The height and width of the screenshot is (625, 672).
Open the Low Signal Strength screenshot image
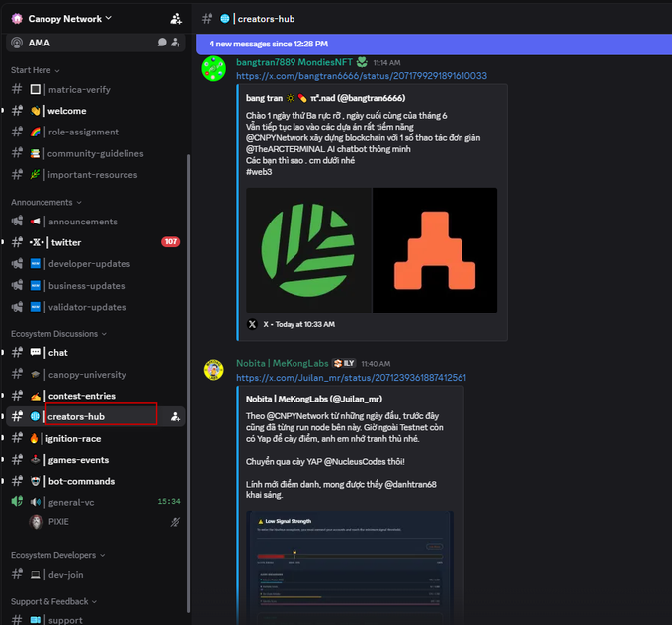pyautogui.click(x=350, y=568)
